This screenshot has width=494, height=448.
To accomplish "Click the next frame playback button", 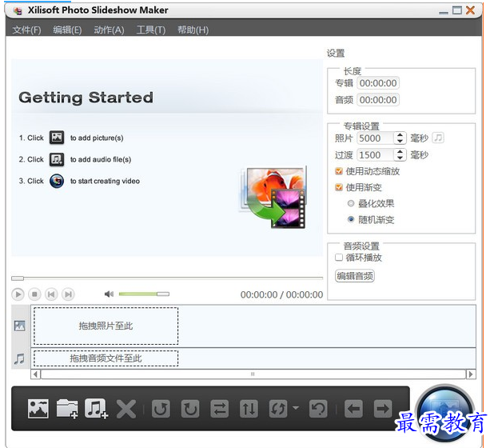I will pos(68,294).
